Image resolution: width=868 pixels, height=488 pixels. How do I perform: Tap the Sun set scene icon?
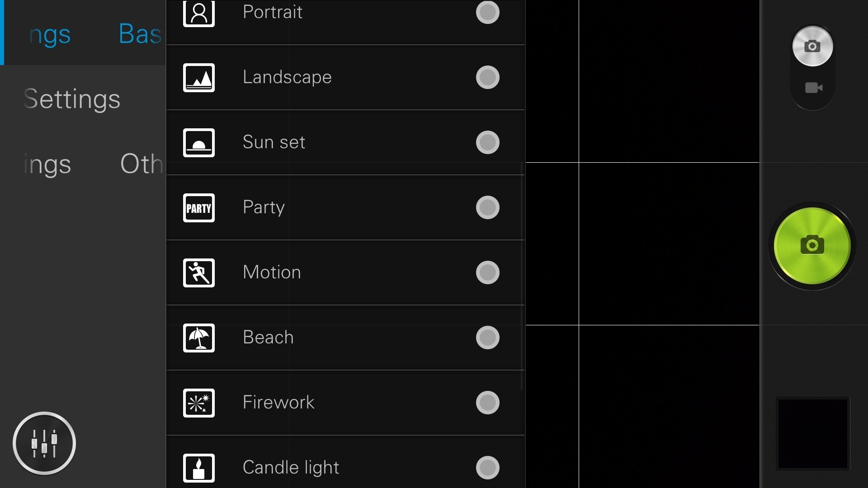199,143
